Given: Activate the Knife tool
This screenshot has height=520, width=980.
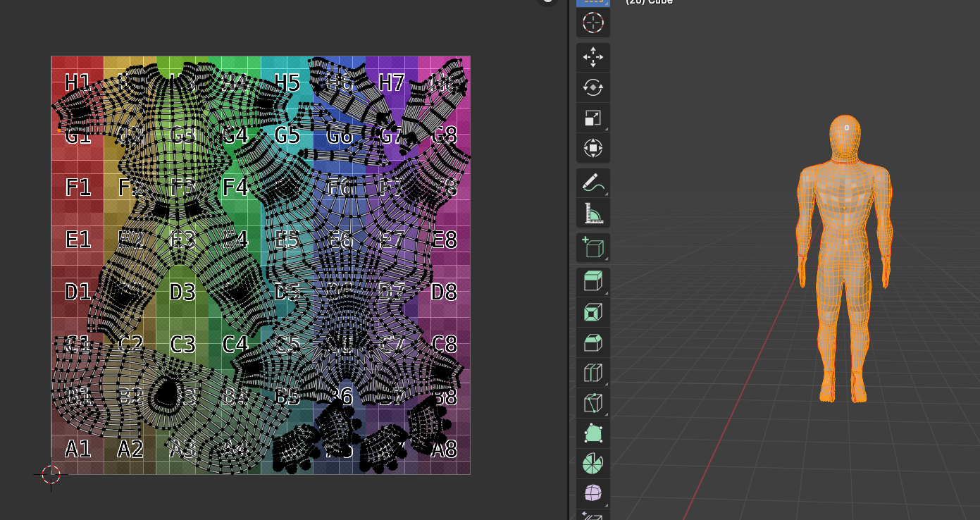Looking at the screenshot, I should [x=593, y=403].
